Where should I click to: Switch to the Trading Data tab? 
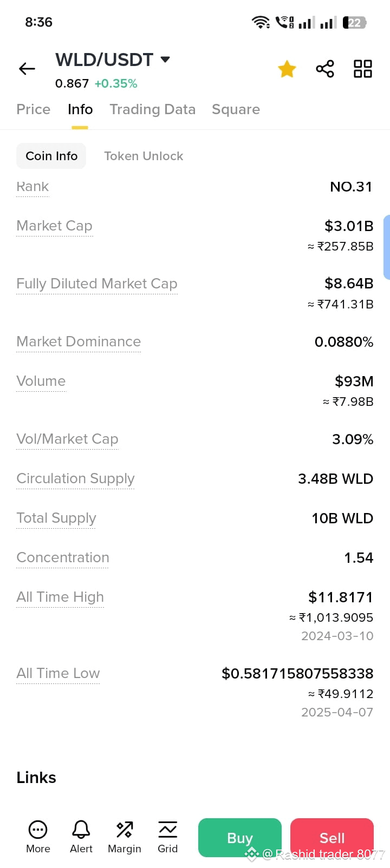pyautogui.click(x=153, y=109)
